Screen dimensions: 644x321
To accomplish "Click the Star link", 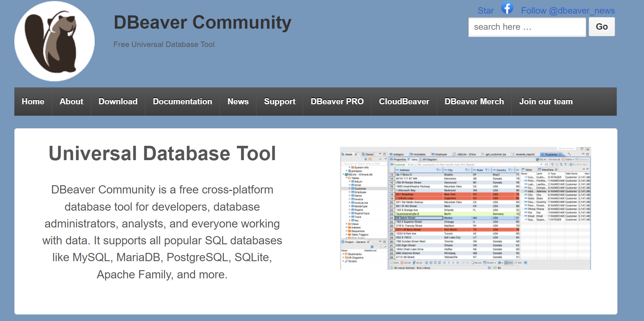I will (x=486, y=11).
